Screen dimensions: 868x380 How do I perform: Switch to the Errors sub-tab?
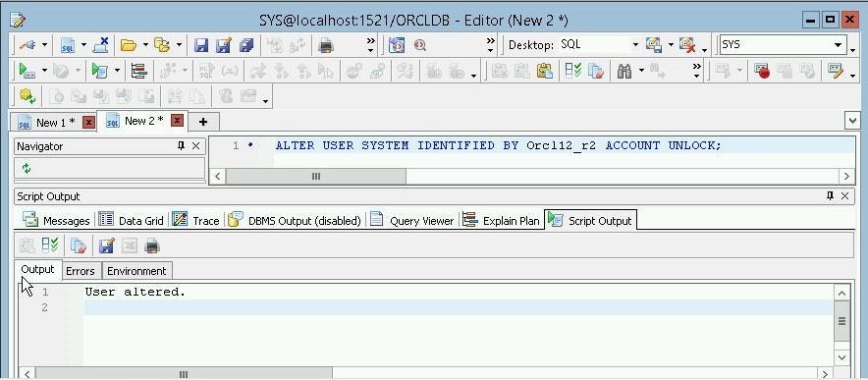point(81,271)
